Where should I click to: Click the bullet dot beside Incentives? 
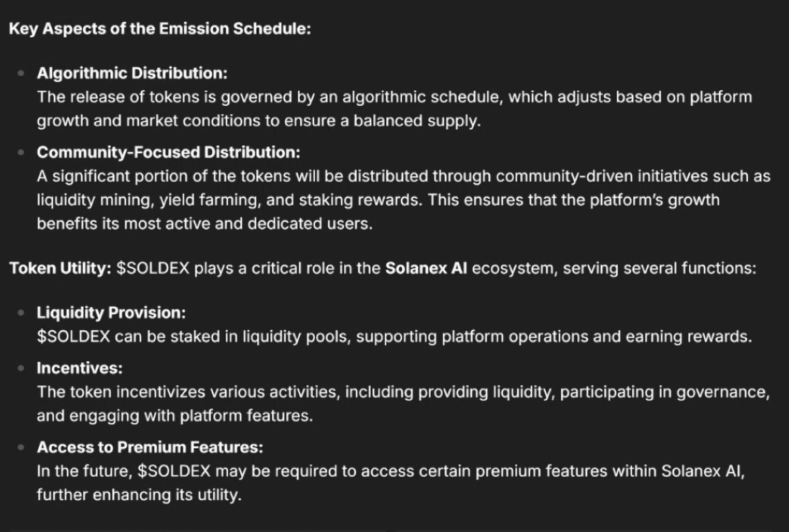point(21,368)
